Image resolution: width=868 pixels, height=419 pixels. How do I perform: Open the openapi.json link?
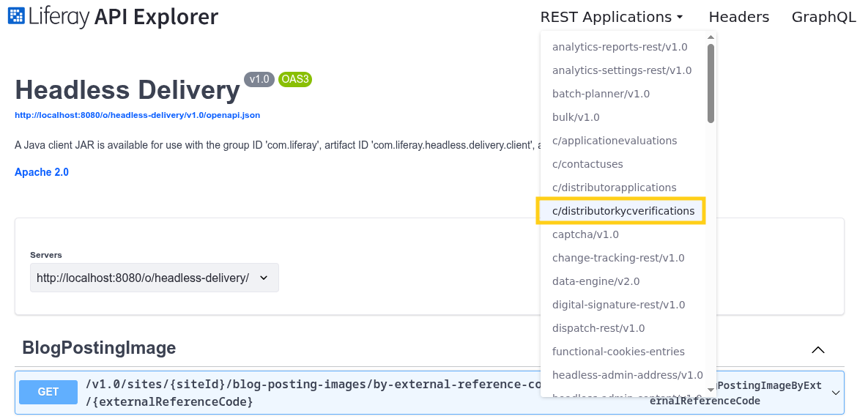(x=137, y=115)
